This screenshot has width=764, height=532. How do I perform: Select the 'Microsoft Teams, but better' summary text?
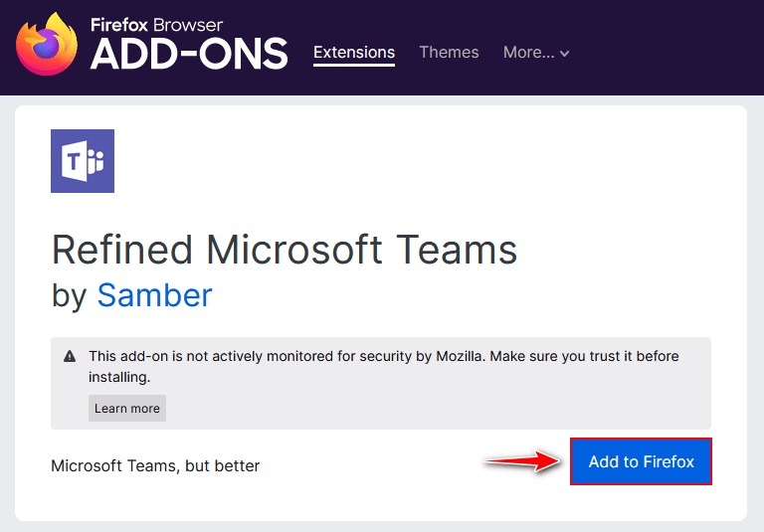[x=155, y=465]
